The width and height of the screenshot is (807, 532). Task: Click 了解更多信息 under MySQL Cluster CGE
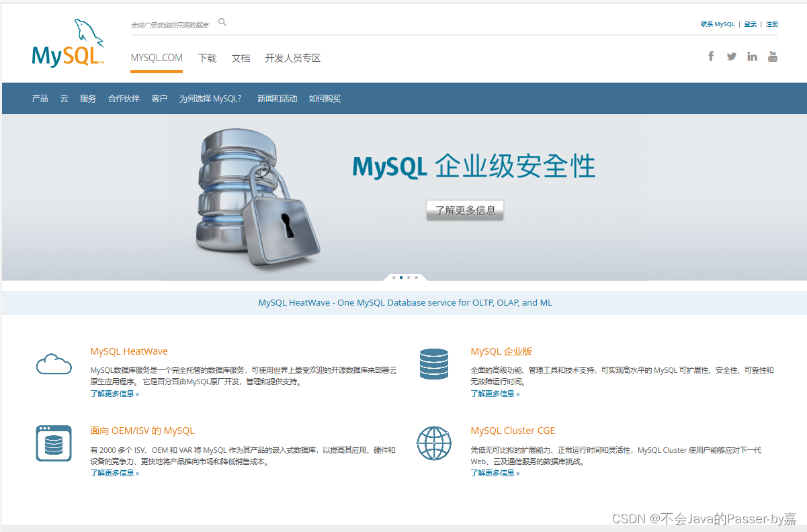(495, 473)
